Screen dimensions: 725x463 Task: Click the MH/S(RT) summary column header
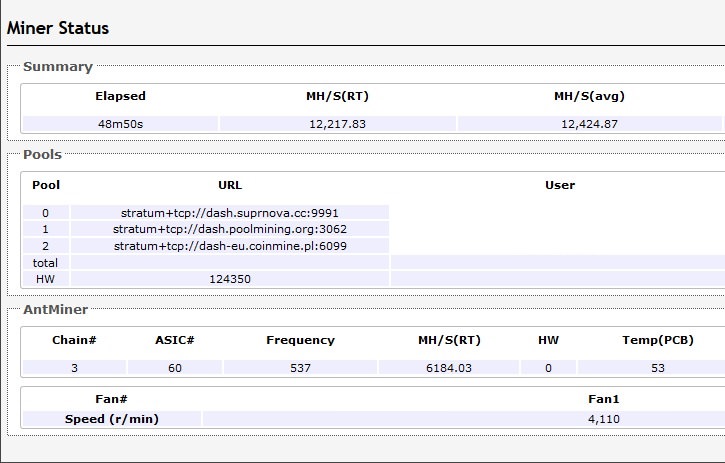[338, 96]
